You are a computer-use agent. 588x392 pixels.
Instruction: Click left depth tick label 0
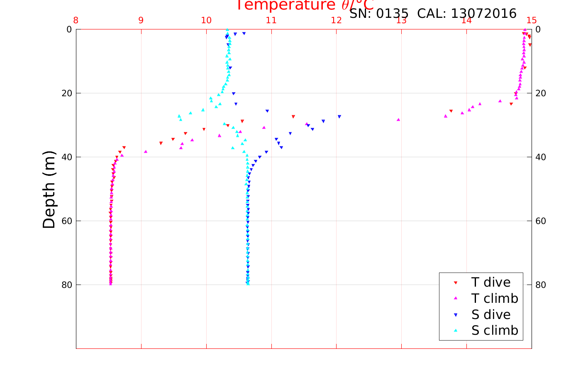pyautogui.click(x=69, y=29)
